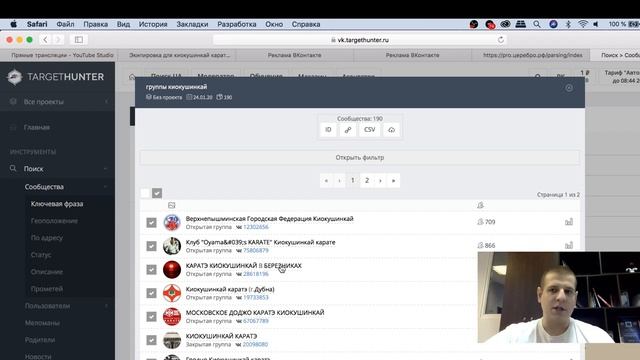Viewport: 640px width, 360px height.
Task: Open VK link 75806879
Action: [256, 251]
